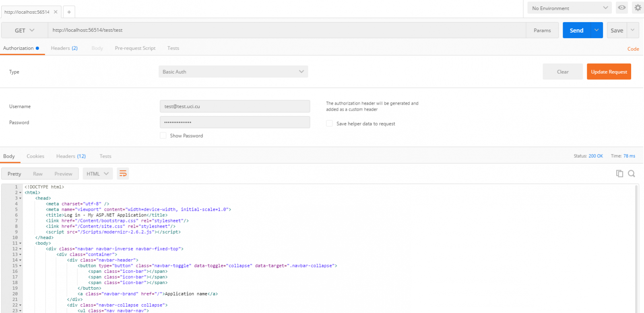Open the response Headers (12) tab
Viewport: 644px width, 313px height.
(71, 156)
